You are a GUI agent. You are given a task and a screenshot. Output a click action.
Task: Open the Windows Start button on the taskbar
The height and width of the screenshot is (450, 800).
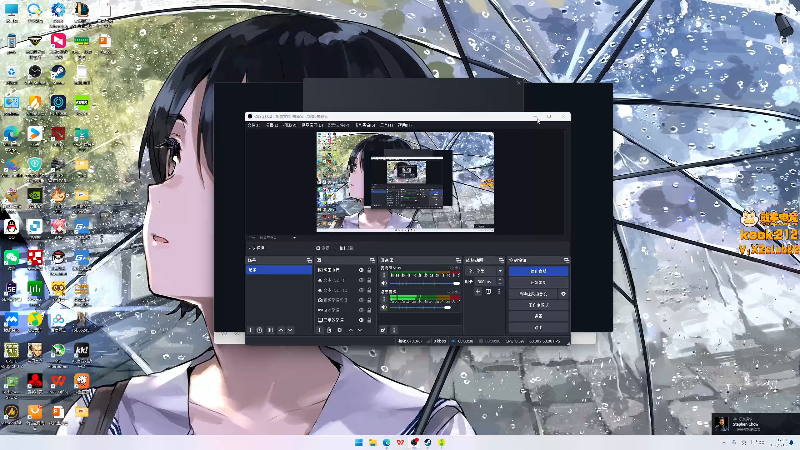[x=359, y=442]
